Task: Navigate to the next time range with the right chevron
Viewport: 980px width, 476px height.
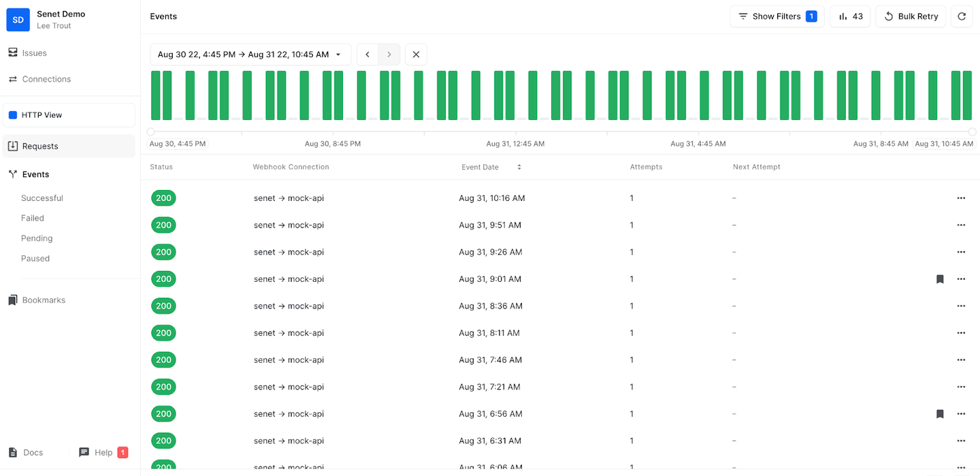Action: (389, 54)
